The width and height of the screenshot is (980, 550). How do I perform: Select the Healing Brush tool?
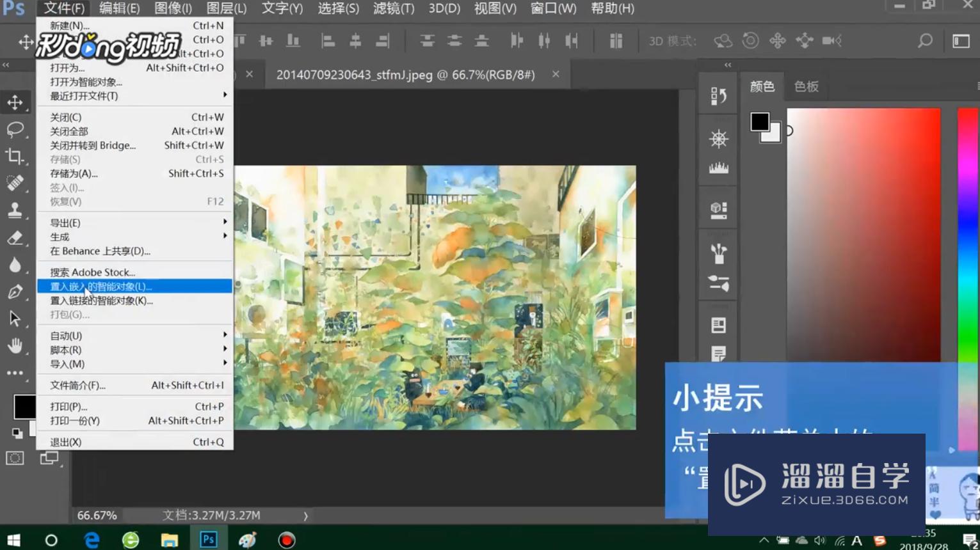pos(15,183)
